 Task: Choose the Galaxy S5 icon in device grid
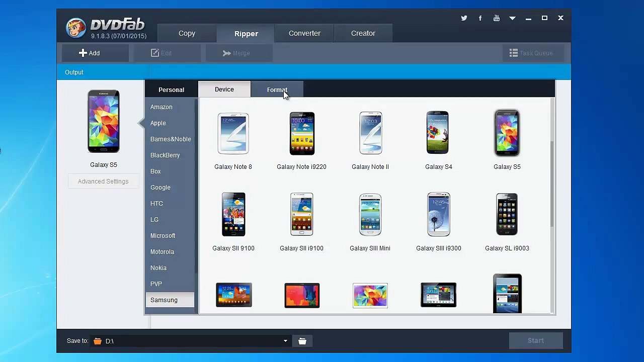click(x=507, y=133)
